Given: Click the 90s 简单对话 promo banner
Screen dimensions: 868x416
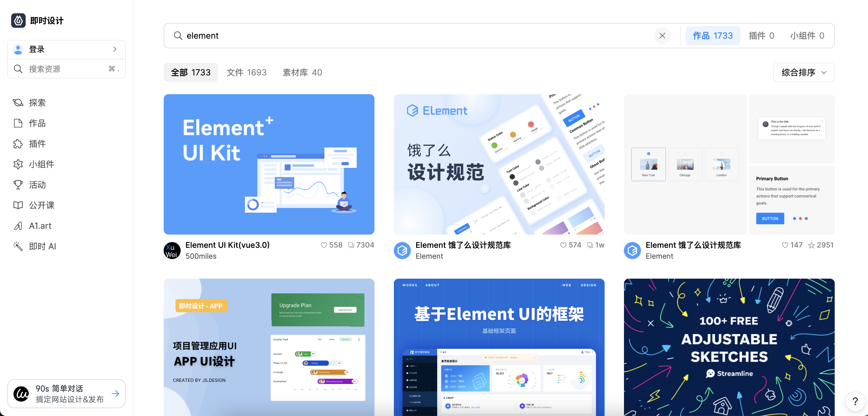Looking at the screenshot, I should (66, 393).
